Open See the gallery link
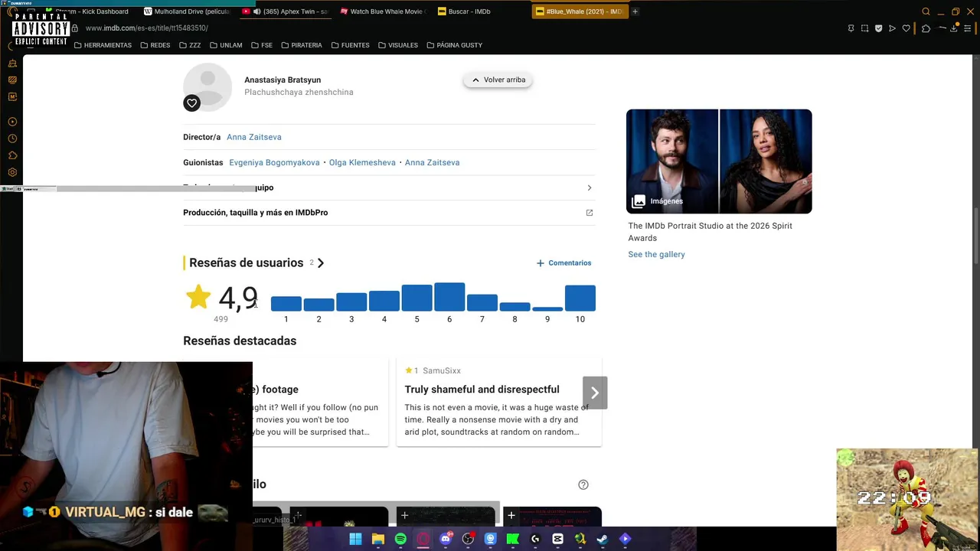Viewport: 980px width, 551px height. (x=656, y=254)
